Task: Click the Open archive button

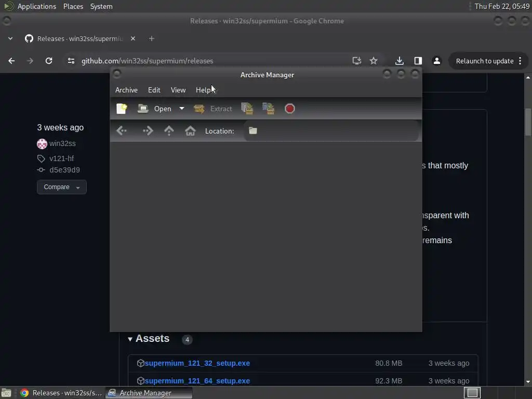Action: pyautogui.click(x=155, y=109)
